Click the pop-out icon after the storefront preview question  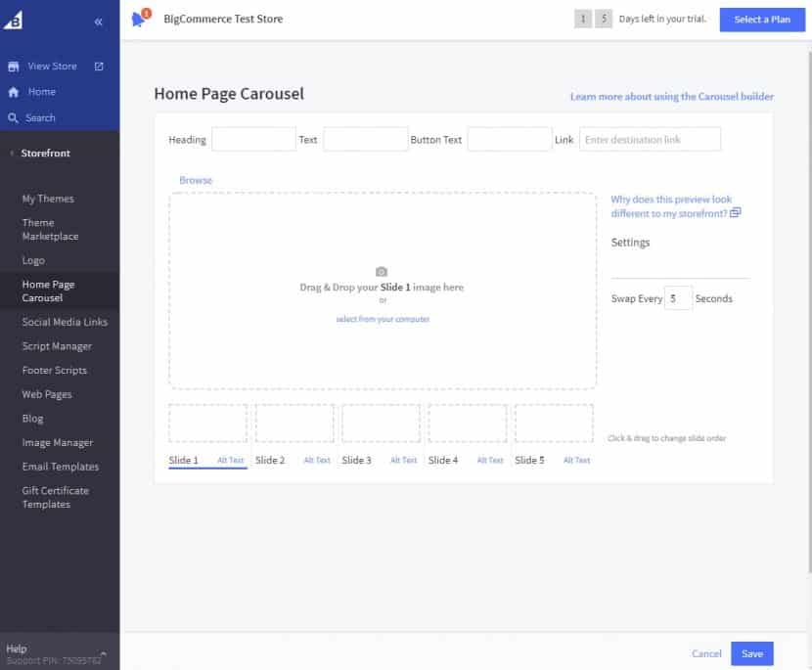(x=735, y=212)
